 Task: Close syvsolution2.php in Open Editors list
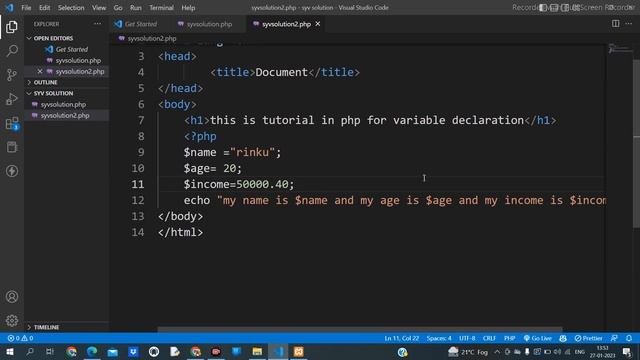coord(40,71)
